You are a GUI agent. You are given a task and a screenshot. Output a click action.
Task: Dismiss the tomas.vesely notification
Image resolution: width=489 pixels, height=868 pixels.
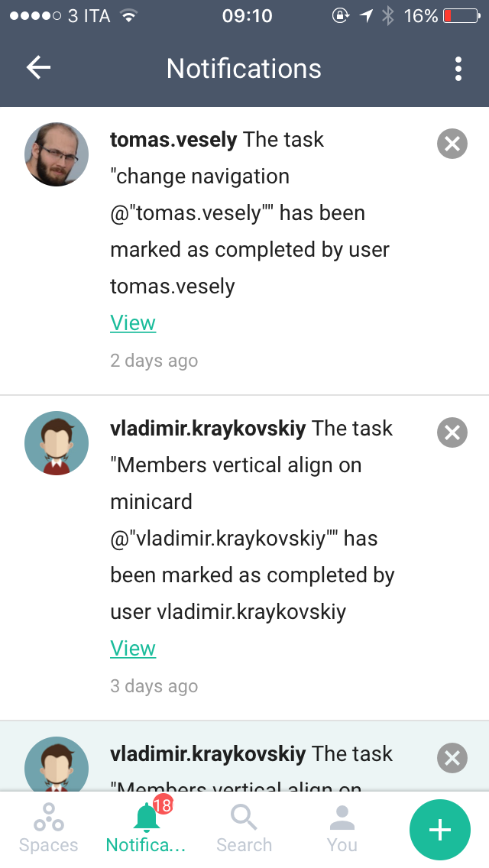coord(452,144)
